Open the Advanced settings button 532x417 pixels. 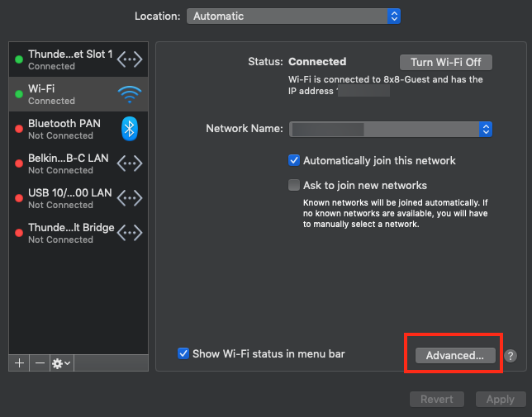coord(455,356)
